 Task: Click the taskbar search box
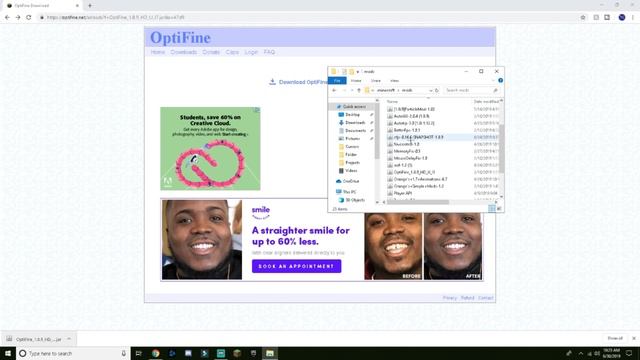tap(73, 353)
